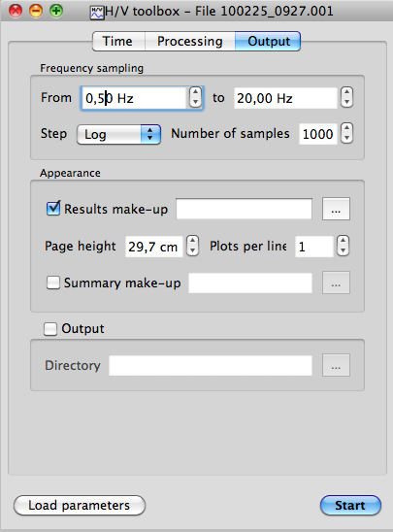Viewport: 393px width, 532px height.
Task: Increase Number of samples with up arrow
Action: 346,128
